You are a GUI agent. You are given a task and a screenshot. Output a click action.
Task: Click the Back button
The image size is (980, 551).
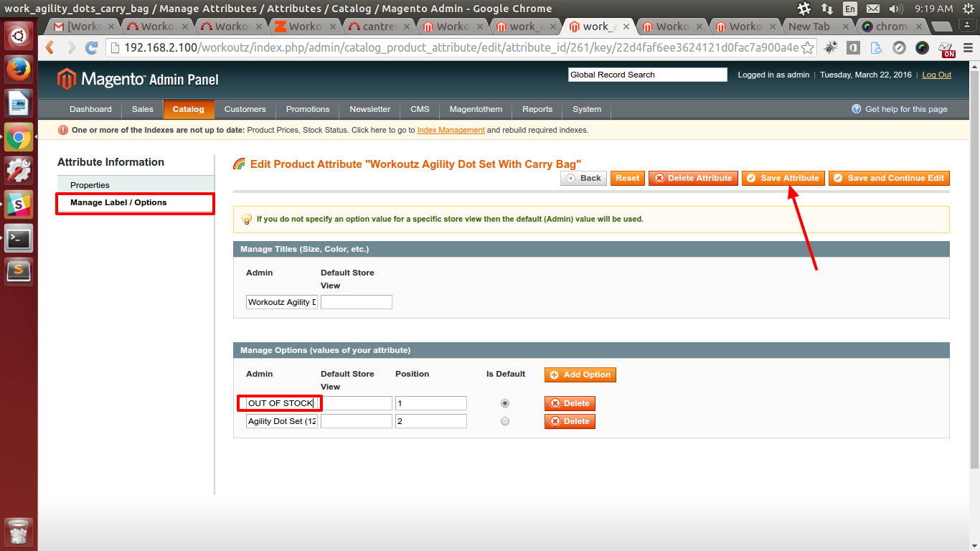click(x=583, y=178)
